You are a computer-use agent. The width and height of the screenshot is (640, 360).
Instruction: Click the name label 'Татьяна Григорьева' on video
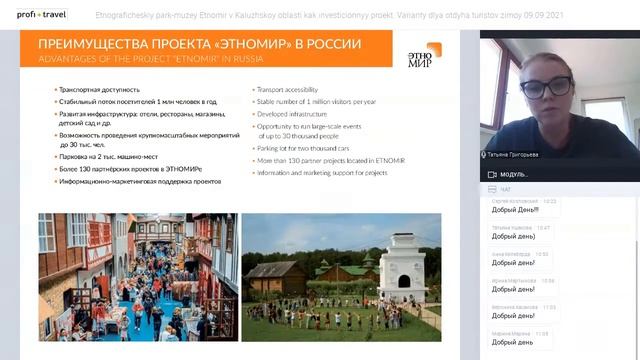513,155
